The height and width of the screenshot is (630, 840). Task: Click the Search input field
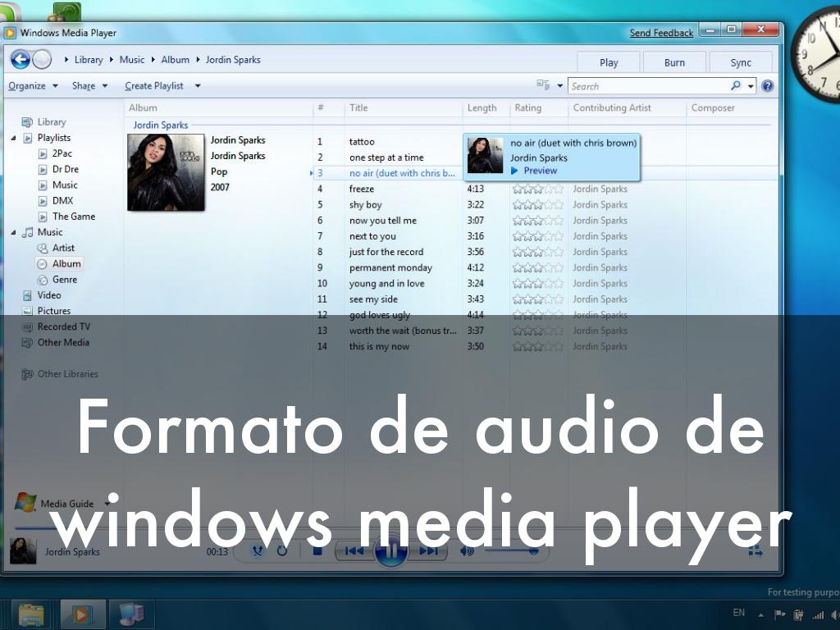click(x=648, y=86)
